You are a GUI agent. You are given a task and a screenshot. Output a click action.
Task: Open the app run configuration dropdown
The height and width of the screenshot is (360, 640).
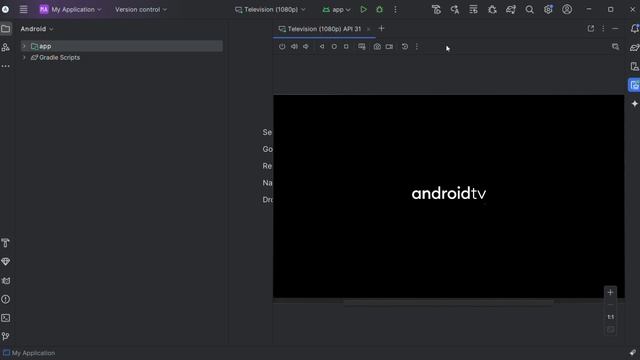pyautogui.click(x=336, y=9)
